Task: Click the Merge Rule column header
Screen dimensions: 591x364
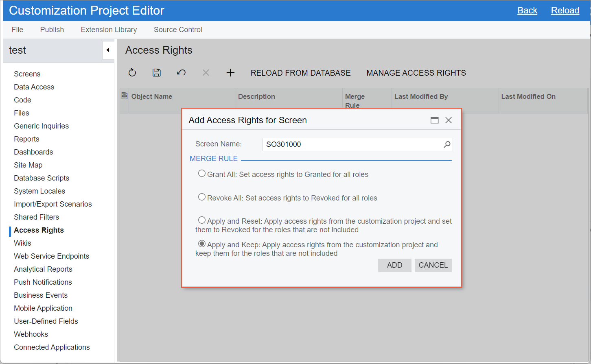Action: click(367, 101)
